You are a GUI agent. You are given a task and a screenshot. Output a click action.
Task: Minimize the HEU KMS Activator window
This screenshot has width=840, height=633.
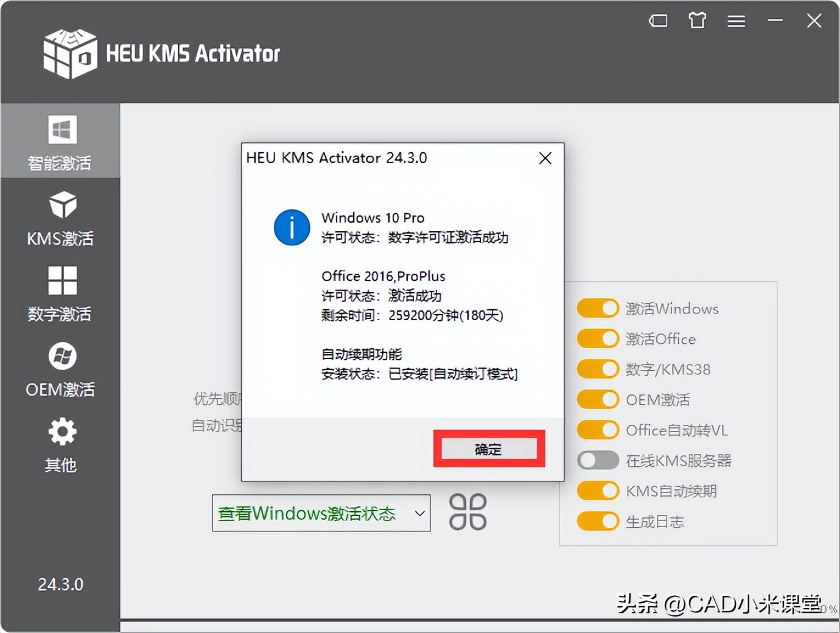[x=775, y=21]
